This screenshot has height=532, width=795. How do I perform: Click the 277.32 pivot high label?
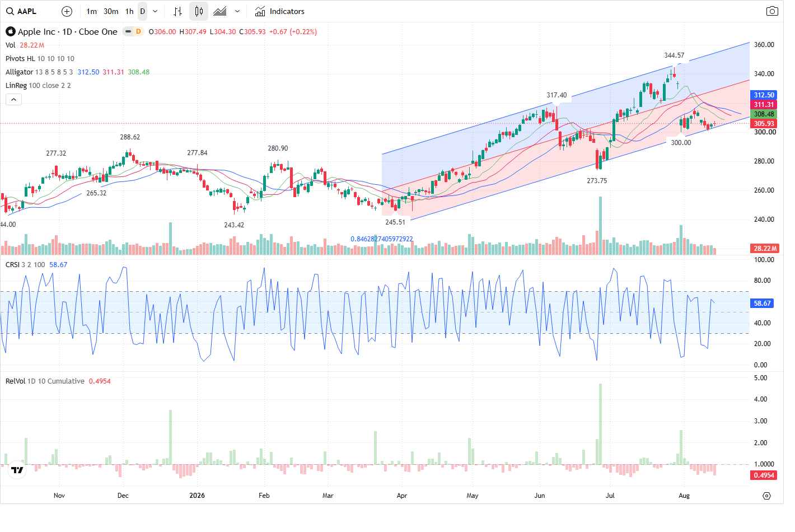[x=56, y=153]
